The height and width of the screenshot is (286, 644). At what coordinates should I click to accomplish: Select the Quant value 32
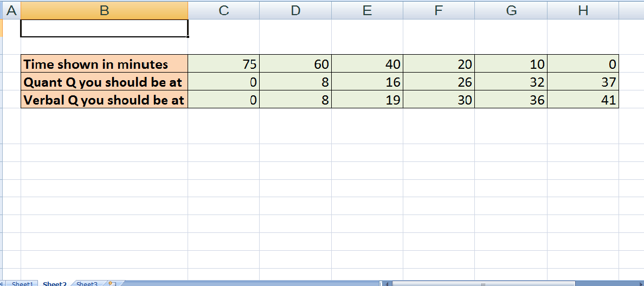coord(511,82)
